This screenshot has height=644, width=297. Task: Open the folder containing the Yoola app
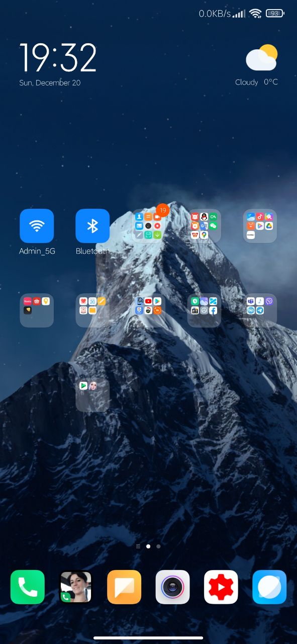(x=37, y=310)
